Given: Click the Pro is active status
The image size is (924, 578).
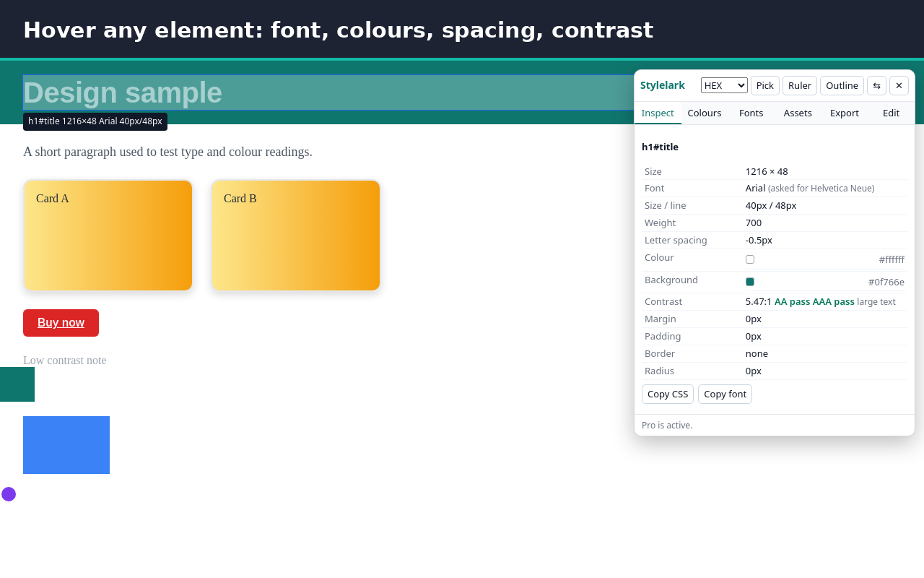Looking at the screenshot, I should point(667,425).
